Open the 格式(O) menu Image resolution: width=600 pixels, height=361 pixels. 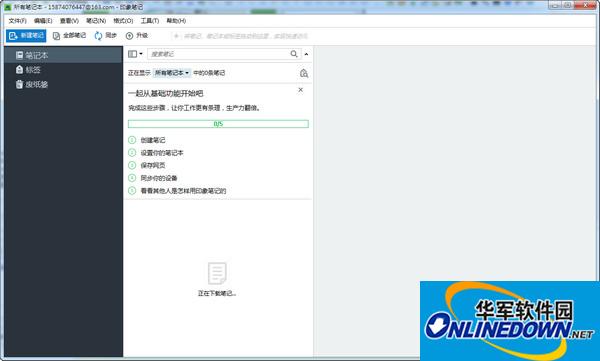pos(123,21)
